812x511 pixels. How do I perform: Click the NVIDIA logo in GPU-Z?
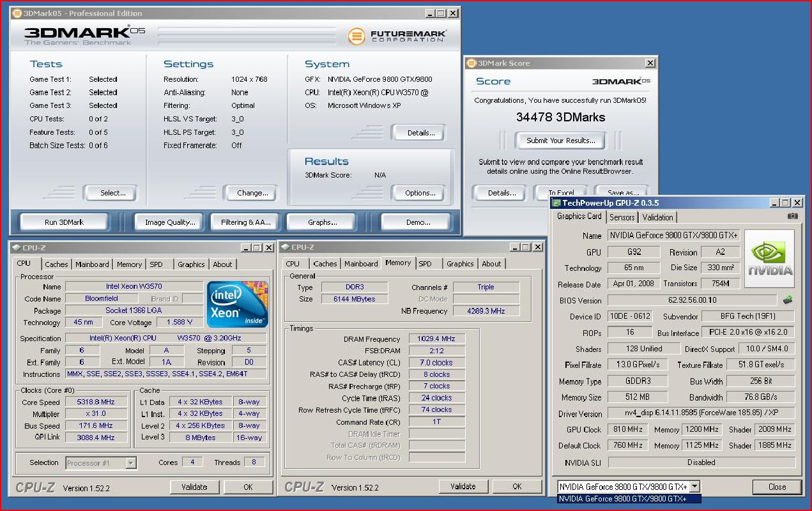coord(769,259)
